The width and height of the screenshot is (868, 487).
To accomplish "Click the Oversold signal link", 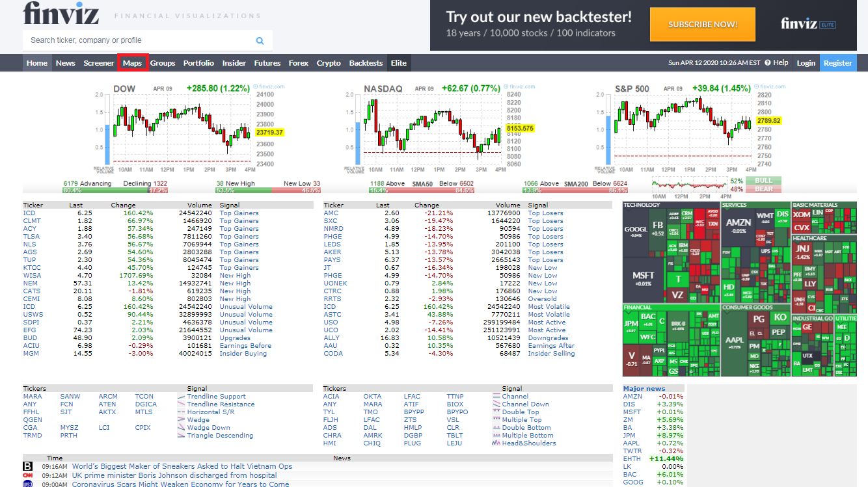I will 543,299.
